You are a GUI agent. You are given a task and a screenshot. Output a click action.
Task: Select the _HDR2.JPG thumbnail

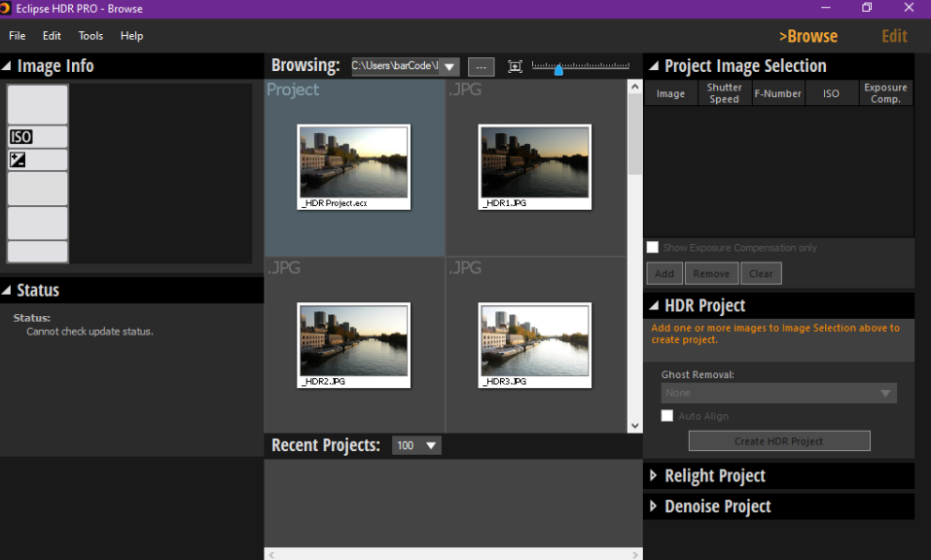click(x=354, y=345)
